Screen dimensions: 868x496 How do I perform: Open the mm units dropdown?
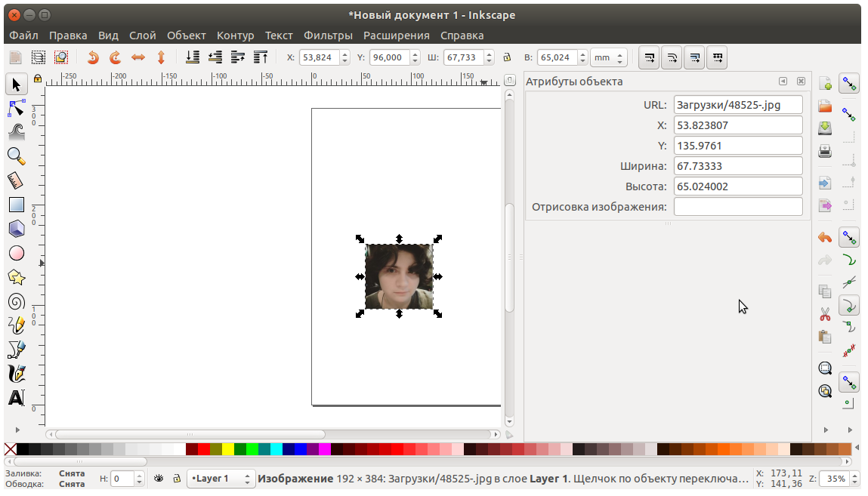[609, 57]
